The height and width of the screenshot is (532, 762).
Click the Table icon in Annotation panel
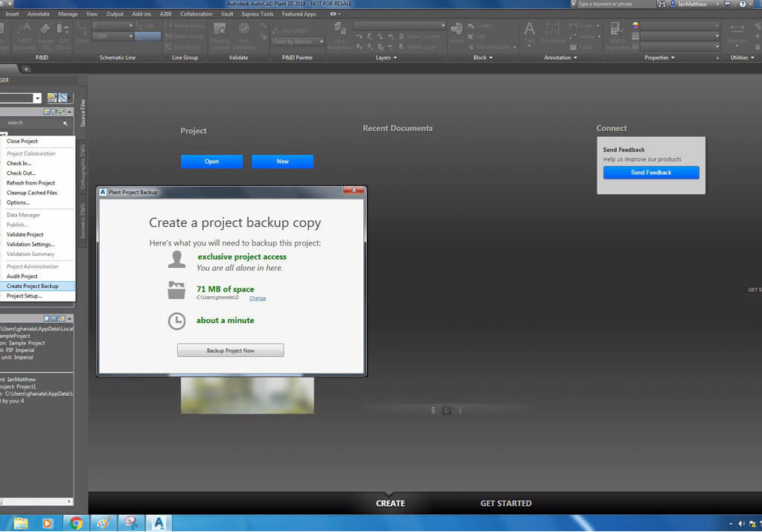[x=574, y=47]
